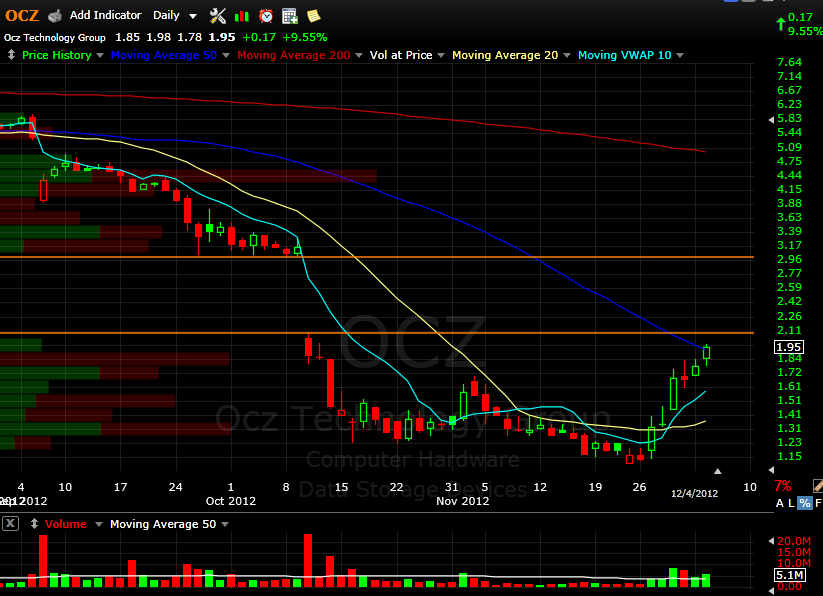823x596 pixels.
Task: Expand the Price History dropdown arrow
Action: point(100,55)
